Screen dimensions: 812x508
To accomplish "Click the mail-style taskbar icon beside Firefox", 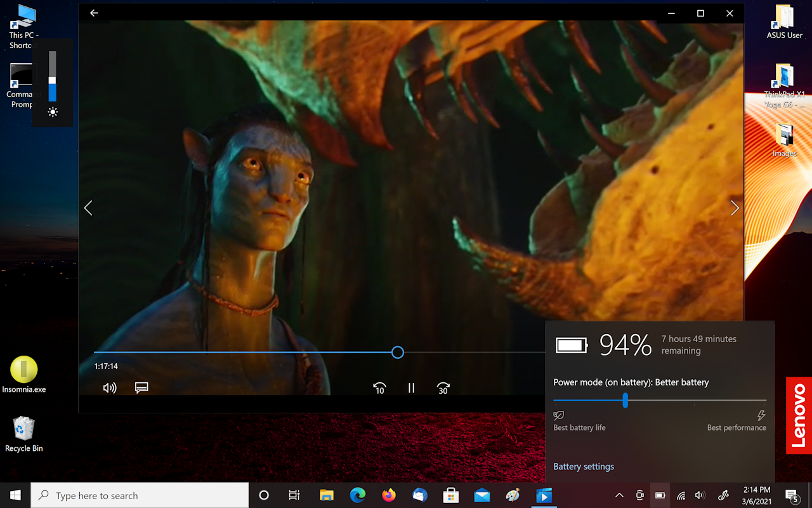I will [419, 495].
